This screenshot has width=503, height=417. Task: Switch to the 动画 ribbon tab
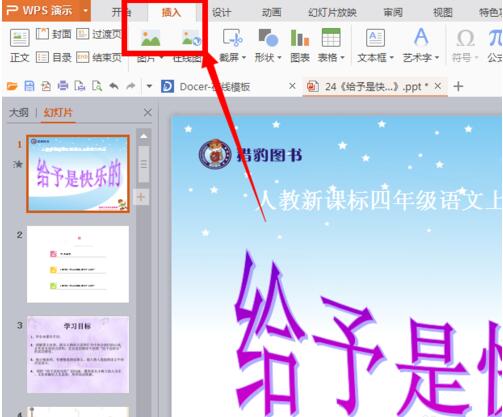[271, 13]
